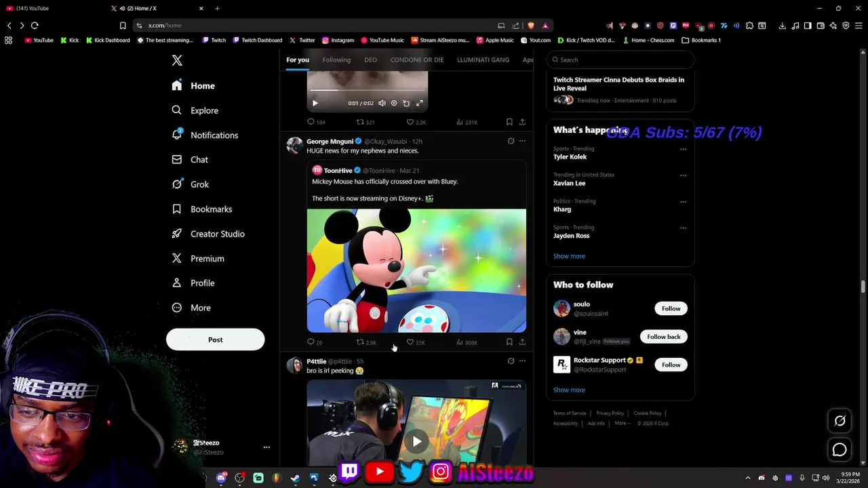Viewport: 868px width, 488px height.
Task: Open Chat in the sidebar
Action: pyautogui.click(x=190, y=160)
